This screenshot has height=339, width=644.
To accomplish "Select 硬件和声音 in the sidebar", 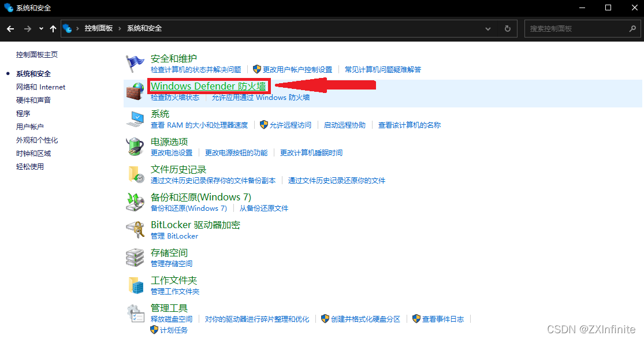I will tap(33, 100).
